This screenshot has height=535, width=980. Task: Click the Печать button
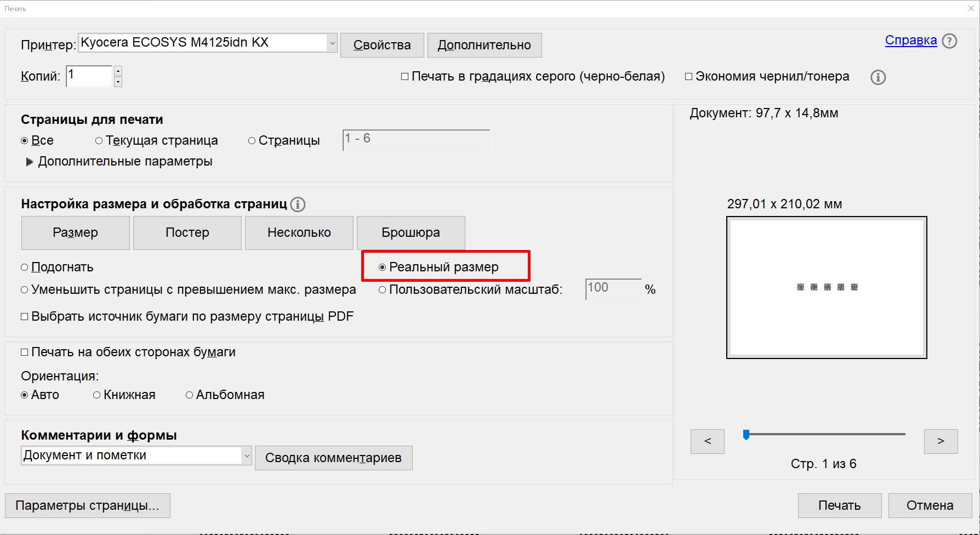(839, 505)
